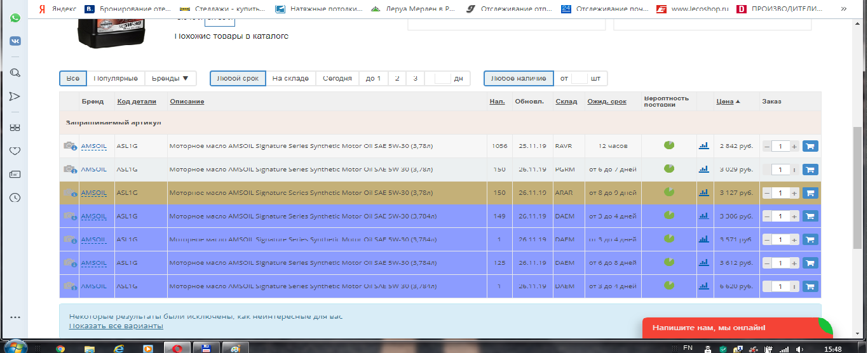Screen dimensions: 868x353
Task: Open price chart for 3 571 руб. row
Action: tap(703, 239)
